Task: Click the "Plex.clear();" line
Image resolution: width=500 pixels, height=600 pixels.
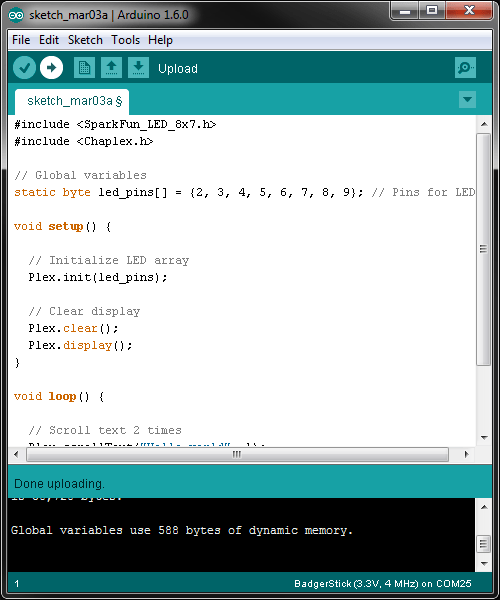Action: tap(73, 328)
